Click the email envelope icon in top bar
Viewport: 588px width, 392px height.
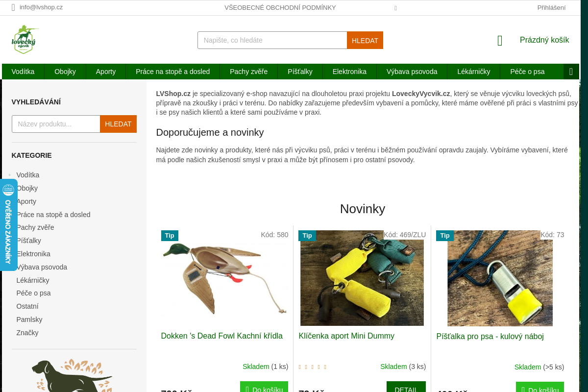pos(13,7)
